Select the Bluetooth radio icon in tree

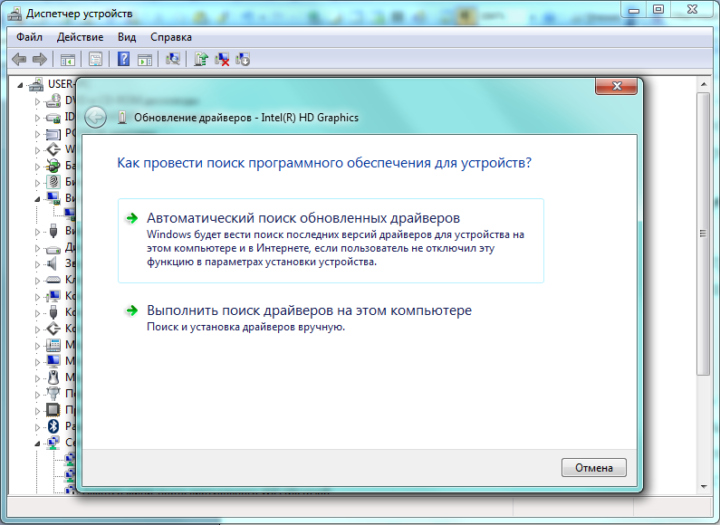click(53, 426)
